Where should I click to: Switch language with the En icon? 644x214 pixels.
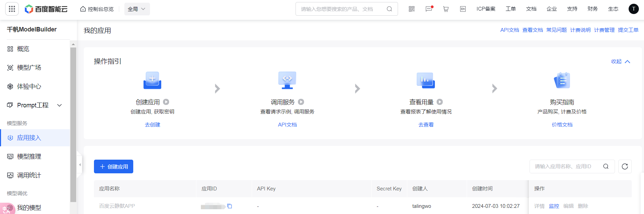point(463,9)
